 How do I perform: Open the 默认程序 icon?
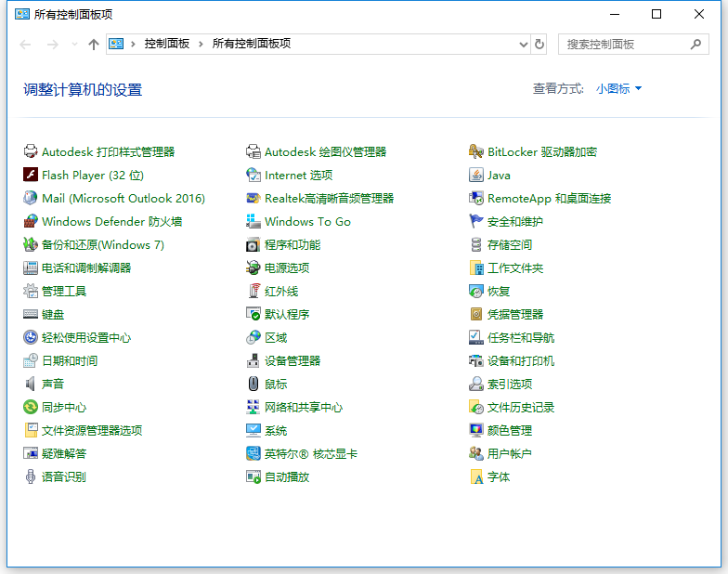point(253,314)
